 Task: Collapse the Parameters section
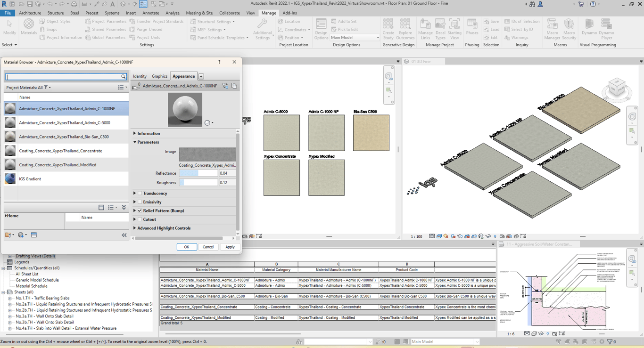[135, 142]
